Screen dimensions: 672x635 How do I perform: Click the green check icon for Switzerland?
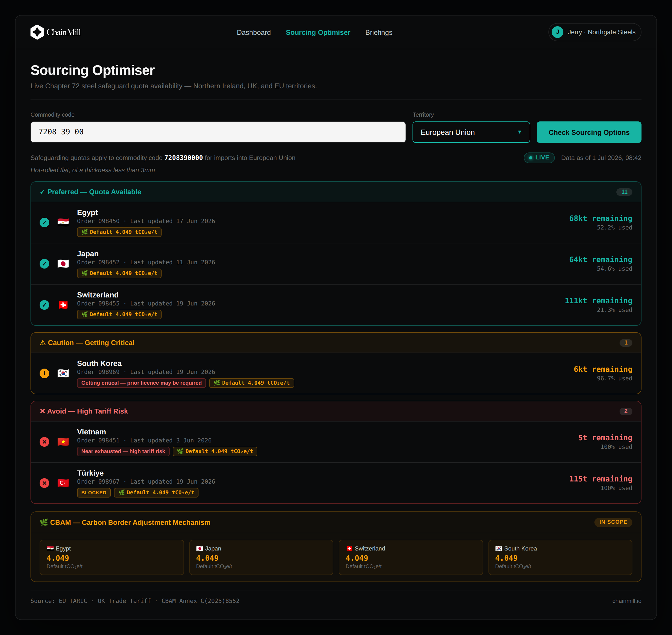coord(44,305)
